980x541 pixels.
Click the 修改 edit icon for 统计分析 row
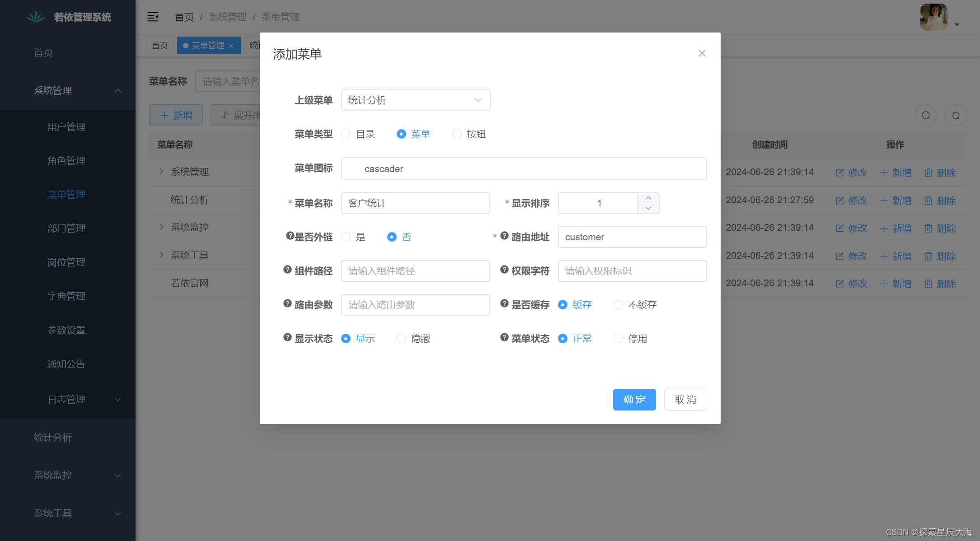tap(839, 200)
